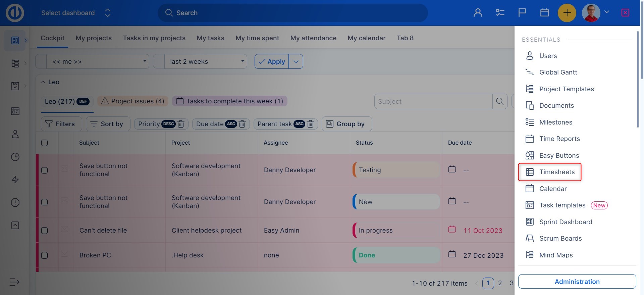The height and width of the screenshot is (295, 644).
Task: Open the user profile icon in header
Action: click(478, 13)
